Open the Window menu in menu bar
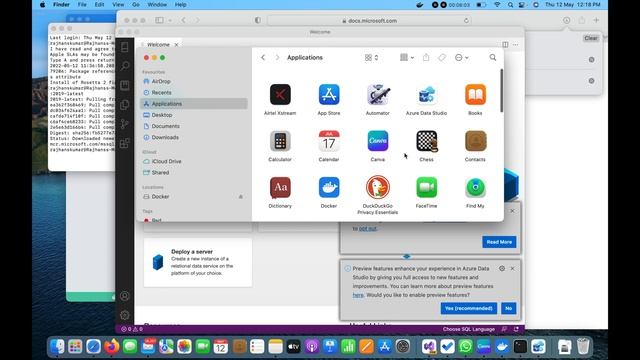 tap(157, 5)
